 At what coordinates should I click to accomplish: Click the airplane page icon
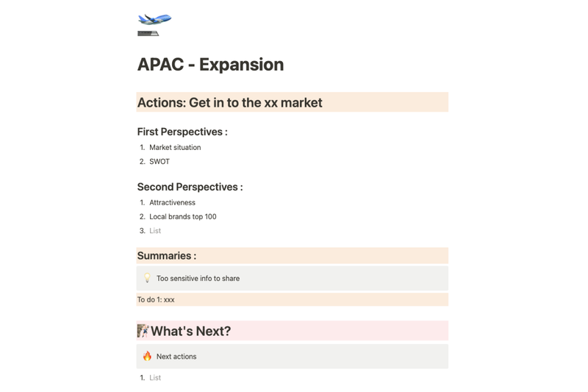(x=154, y=19)
